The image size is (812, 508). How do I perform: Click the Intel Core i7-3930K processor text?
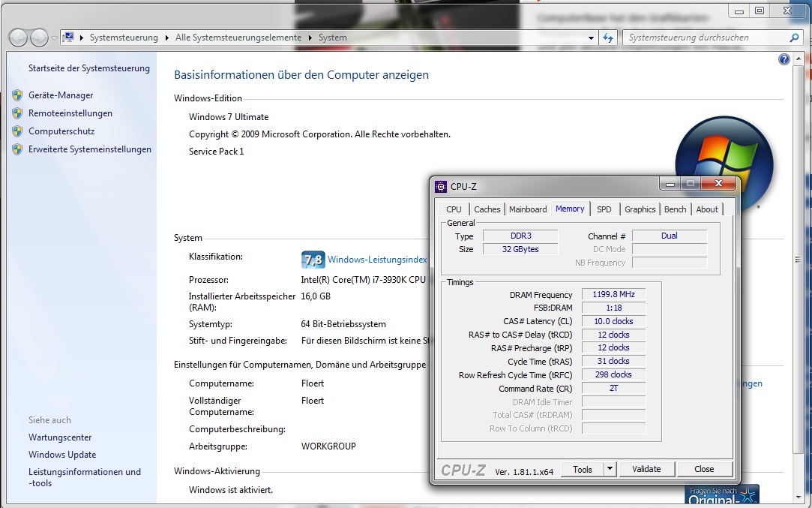pos(363,280)
